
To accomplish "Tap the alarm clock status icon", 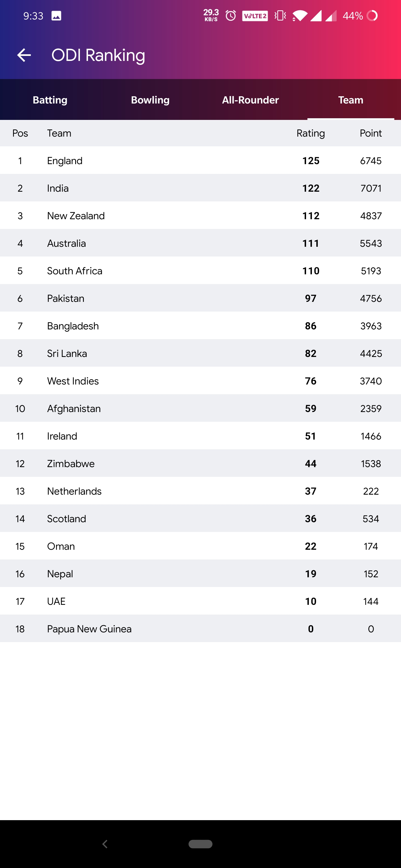I will click(x=231, y=16).
